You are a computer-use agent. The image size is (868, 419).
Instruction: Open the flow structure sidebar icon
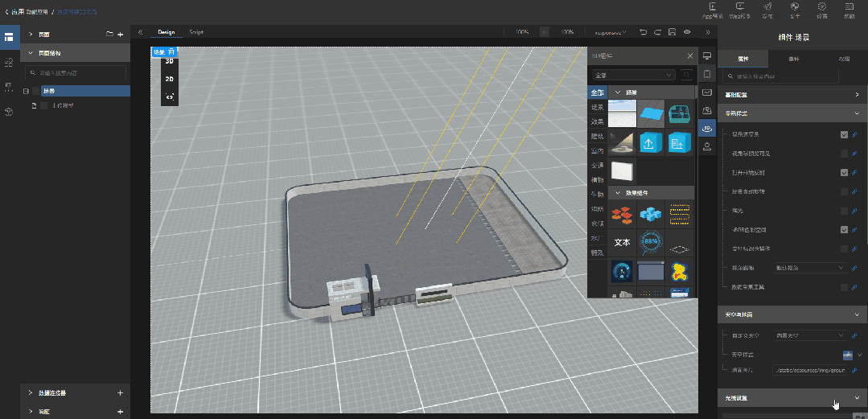9,87
